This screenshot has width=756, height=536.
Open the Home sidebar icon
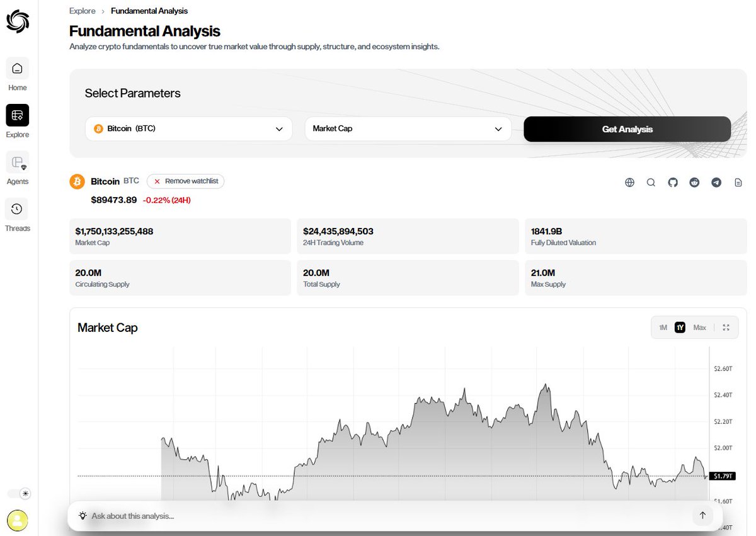(18, 68)
